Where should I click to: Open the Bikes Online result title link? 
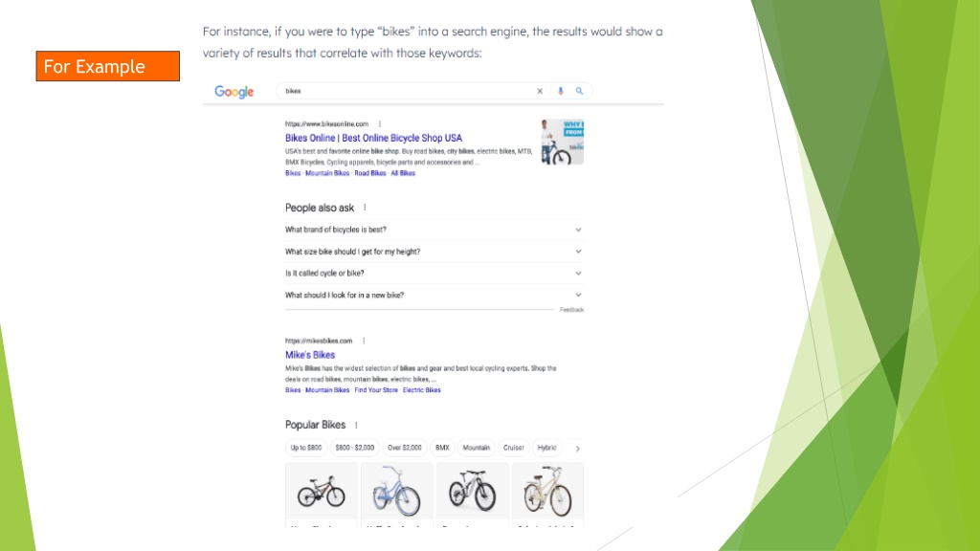coord(374,138)
